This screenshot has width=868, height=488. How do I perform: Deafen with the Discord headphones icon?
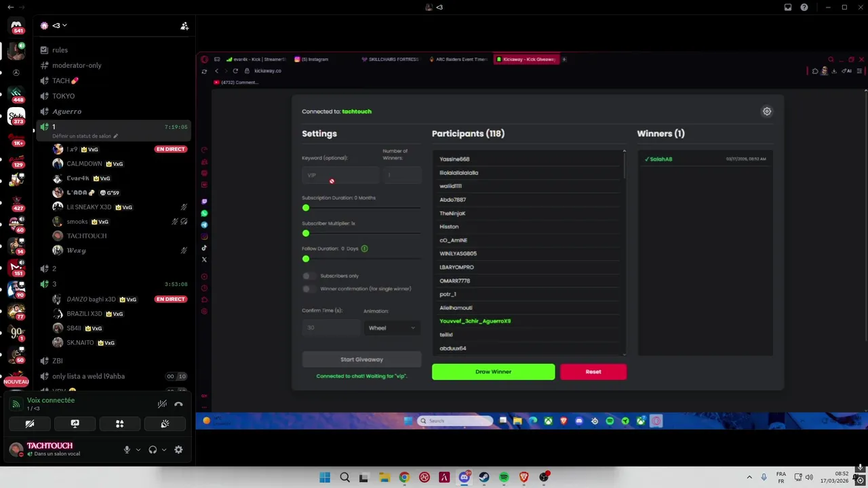[x=153, y=449]
